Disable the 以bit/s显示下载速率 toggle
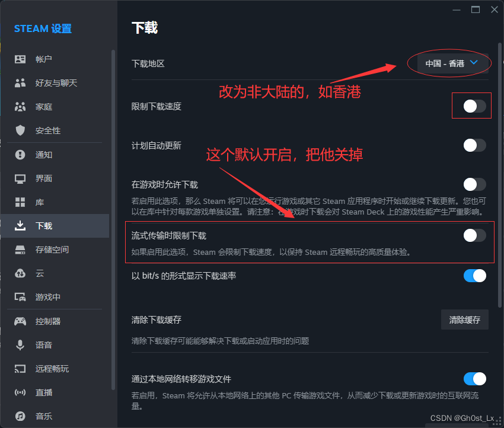Screen dimensions: 504x428 (474, 275)
